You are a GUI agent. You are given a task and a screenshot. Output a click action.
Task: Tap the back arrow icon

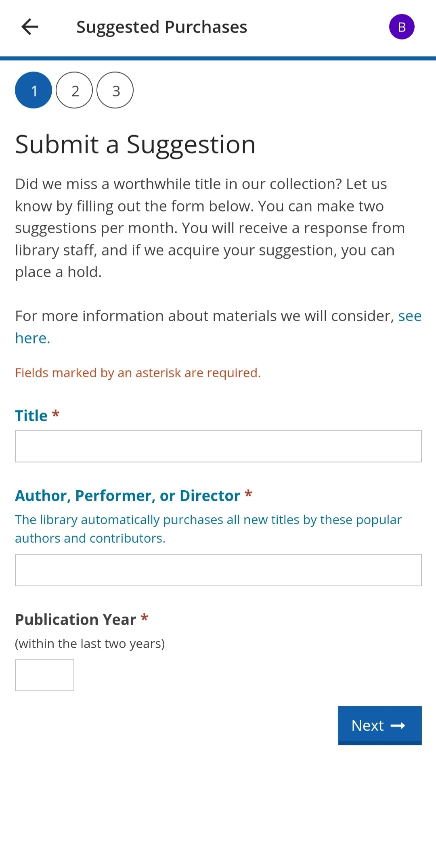pyautogui.click(x=30, y=27)
